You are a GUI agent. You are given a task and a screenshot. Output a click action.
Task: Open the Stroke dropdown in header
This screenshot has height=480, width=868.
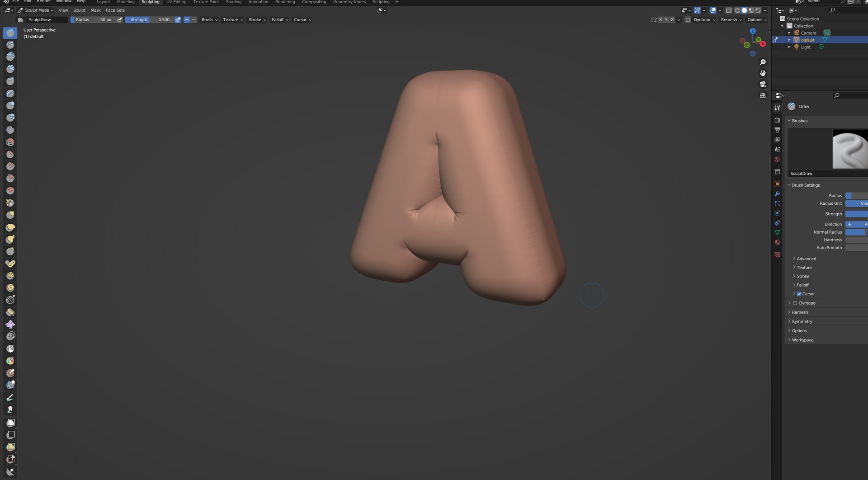tap(257, 20)
